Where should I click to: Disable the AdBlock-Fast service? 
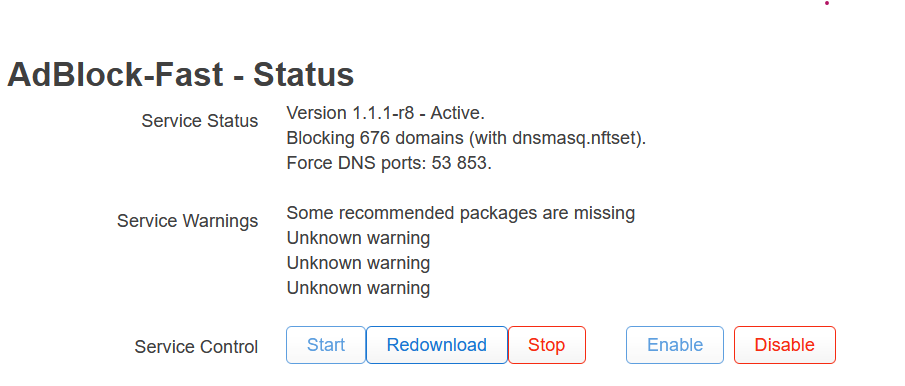tap(784, 345)
